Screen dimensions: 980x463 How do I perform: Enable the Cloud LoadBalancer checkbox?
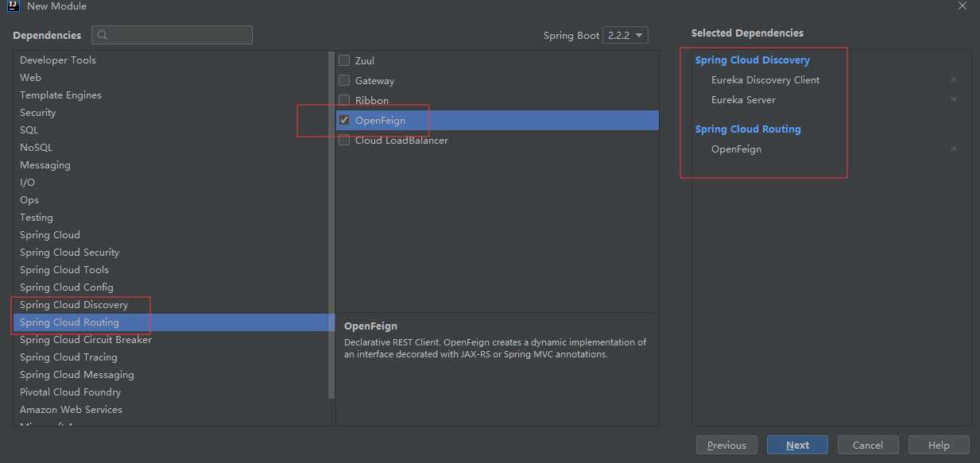tap(344, 140)
